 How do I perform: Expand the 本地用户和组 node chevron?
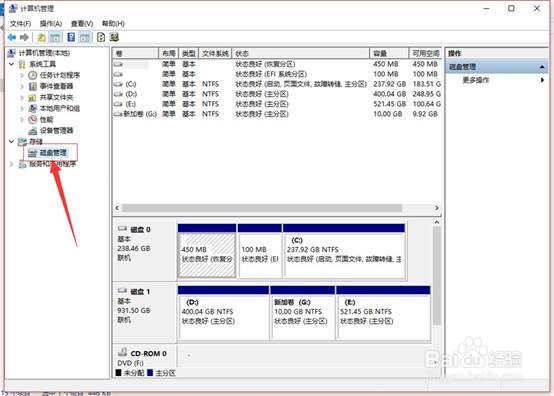[22, 108]
